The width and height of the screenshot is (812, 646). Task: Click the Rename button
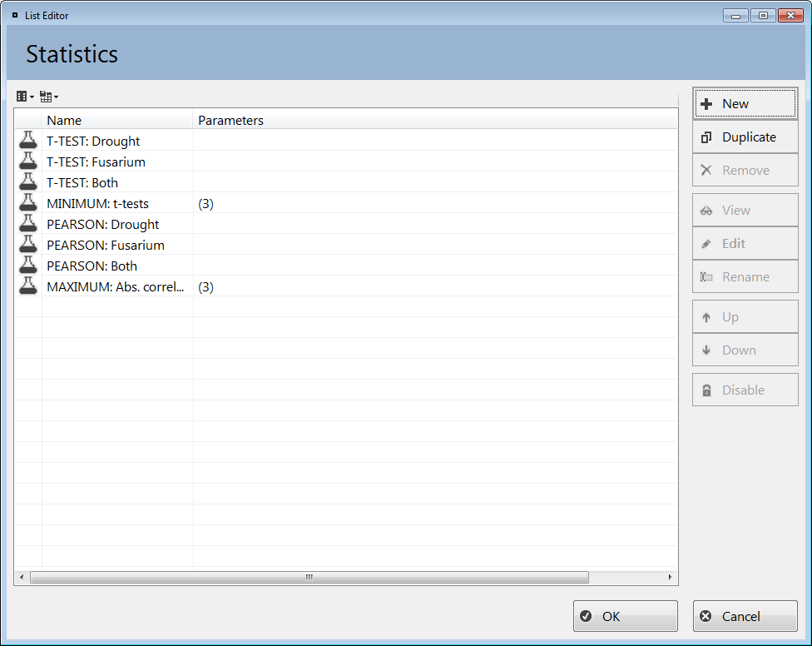745,276
